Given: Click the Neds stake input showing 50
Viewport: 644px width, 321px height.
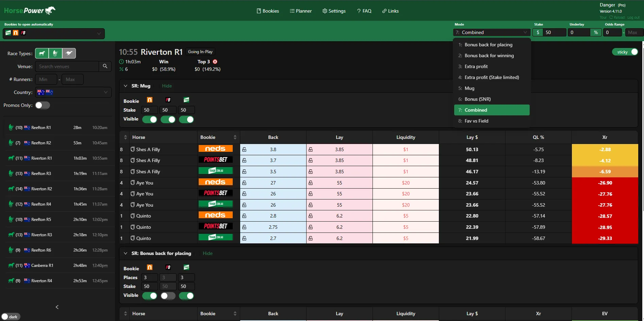Looking at the screenshot, I should (149, 110).
